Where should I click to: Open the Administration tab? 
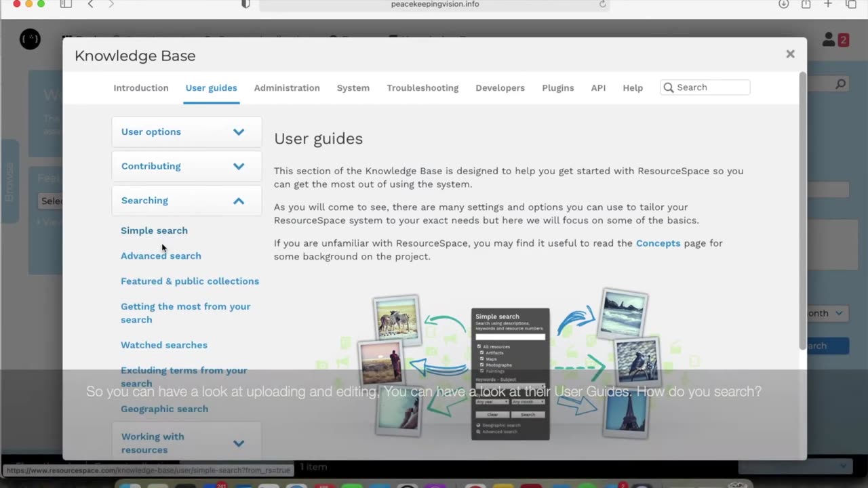click(287, 88)
